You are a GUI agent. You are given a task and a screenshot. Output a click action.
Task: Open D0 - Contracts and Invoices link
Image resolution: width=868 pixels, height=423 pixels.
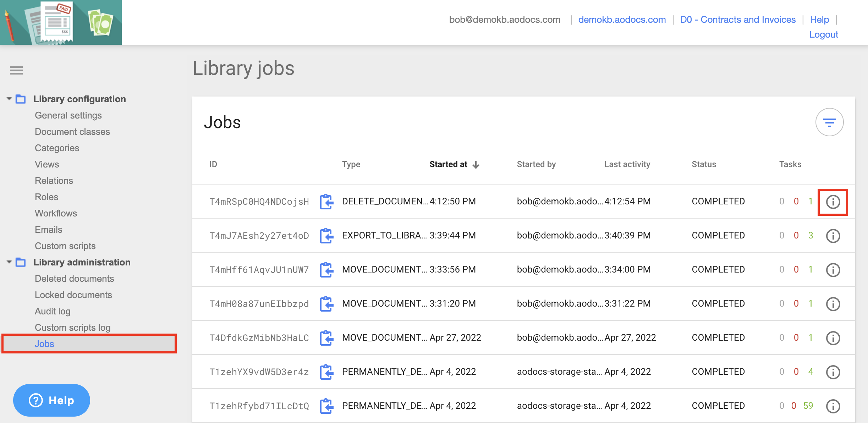(x=738, y=20)
